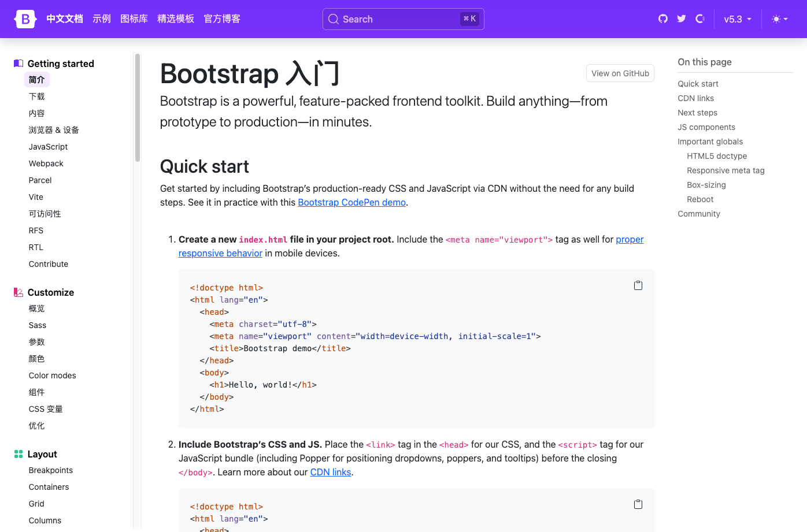Open the GitHub icon link

[663, 19]
